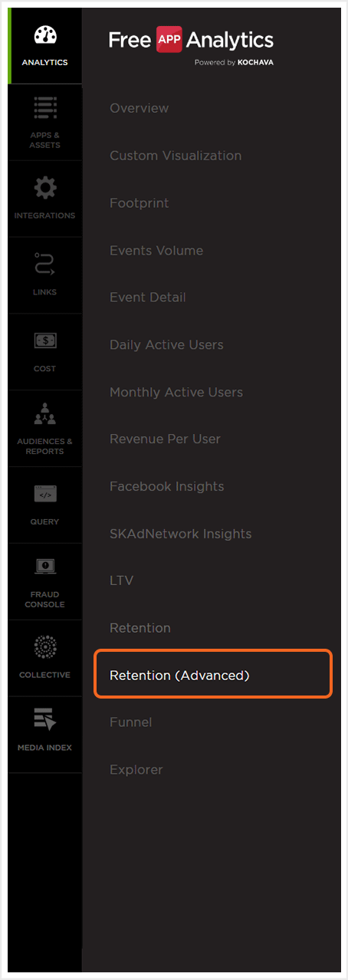The image size is (348, 980).
Task: Go to Daily Active Users
Action: [x=166, y=345]
